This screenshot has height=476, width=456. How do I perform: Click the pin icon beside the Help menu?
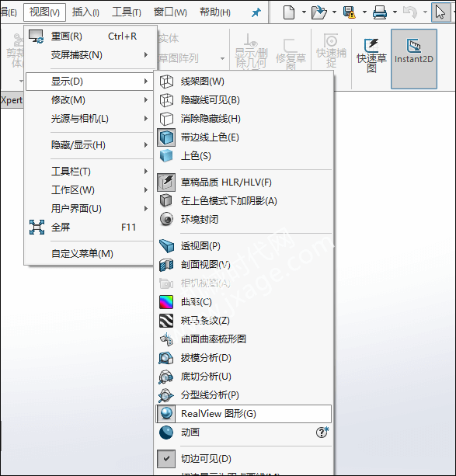pos(256,12)
